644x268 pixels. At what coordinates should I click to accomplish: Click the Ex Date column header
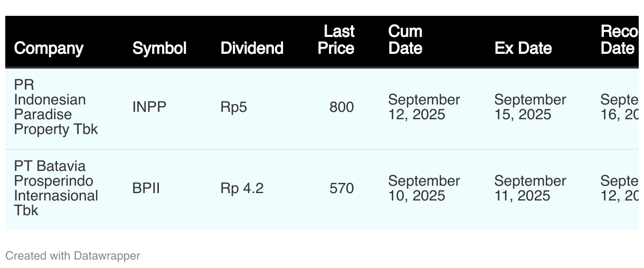click(x=523, y=48)
